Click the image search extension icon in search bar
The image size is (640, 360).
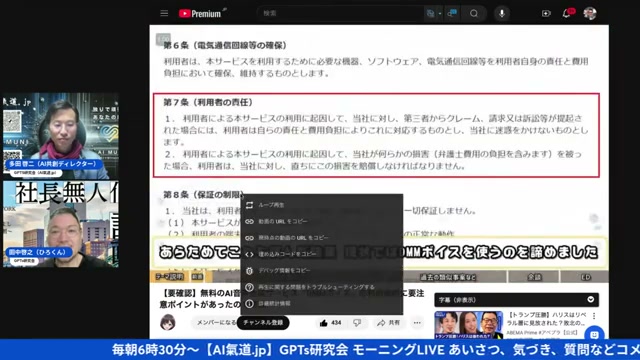(431, 13)
